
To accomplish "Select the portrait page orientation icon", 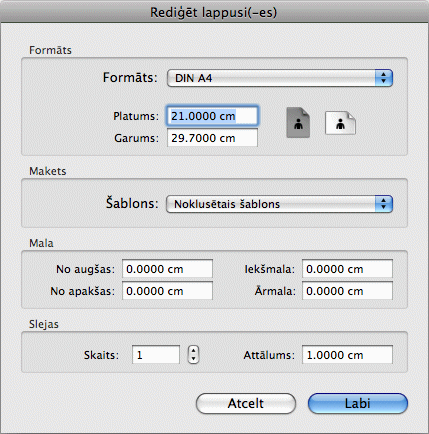I will (298, 123).
